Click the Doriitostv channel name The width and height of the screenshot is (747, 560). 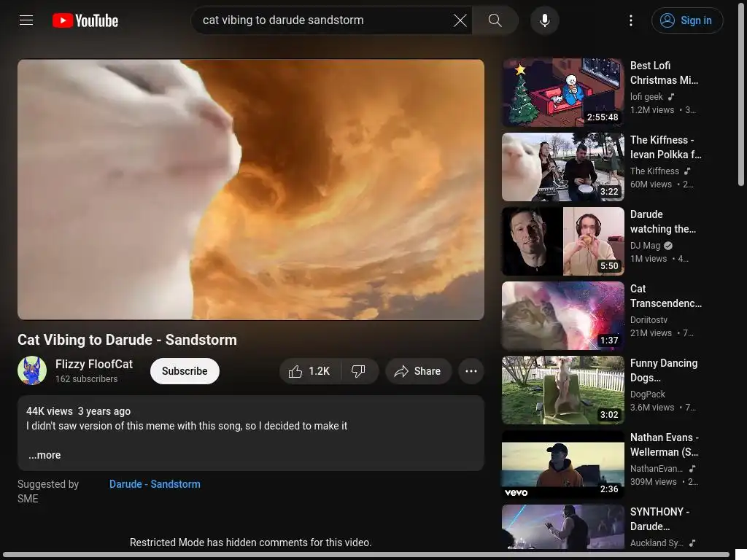coord(649,319)
